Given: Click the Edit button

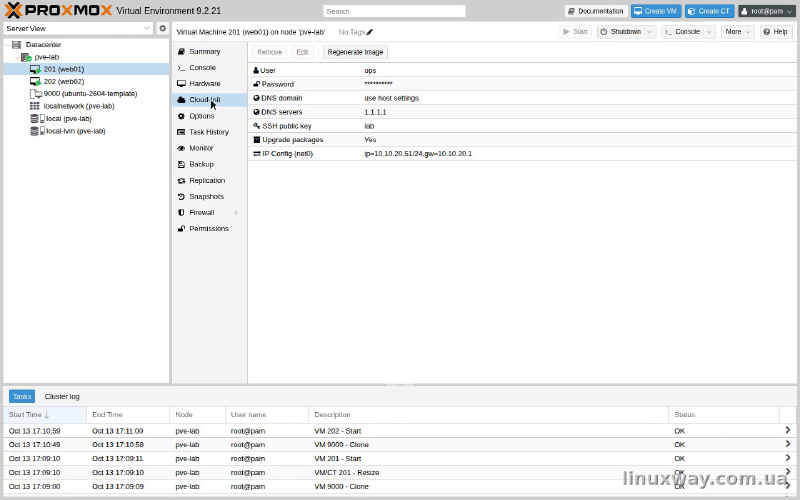Looking at the screenshot, I should pos(302,52).
